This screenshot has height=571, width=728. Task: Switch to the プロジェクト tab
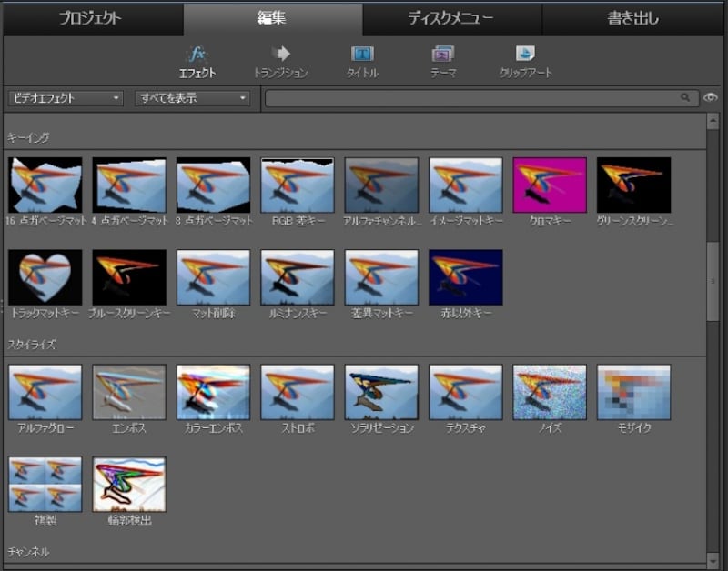[91, 18]
